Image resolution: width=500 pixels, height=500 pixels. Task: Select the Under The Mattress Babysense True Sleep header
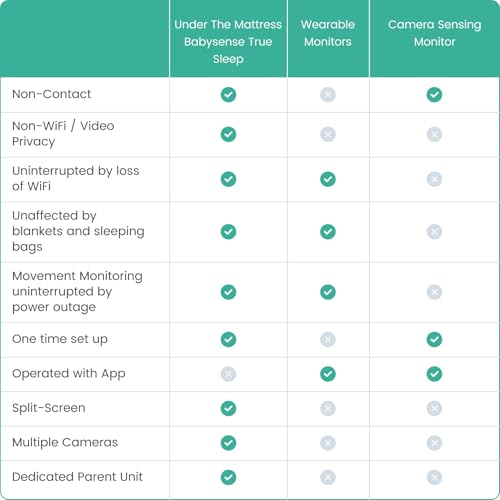(228, 42)
